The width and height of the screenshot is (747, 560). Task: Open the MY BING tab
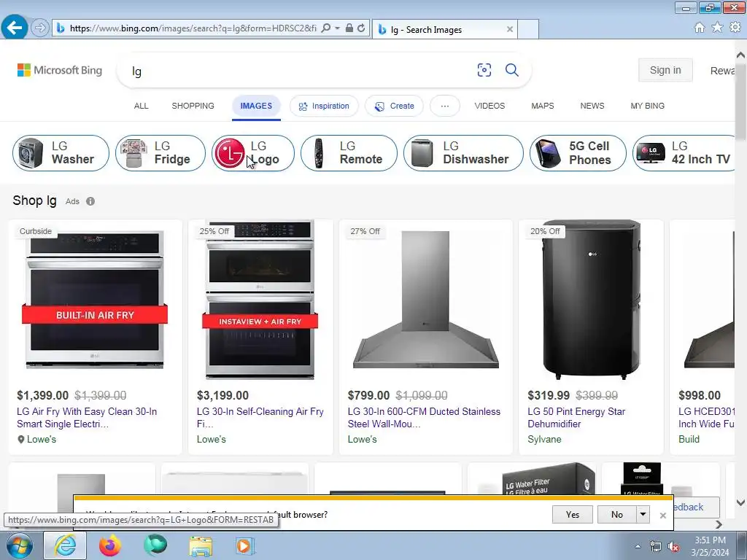click(648, 106)
